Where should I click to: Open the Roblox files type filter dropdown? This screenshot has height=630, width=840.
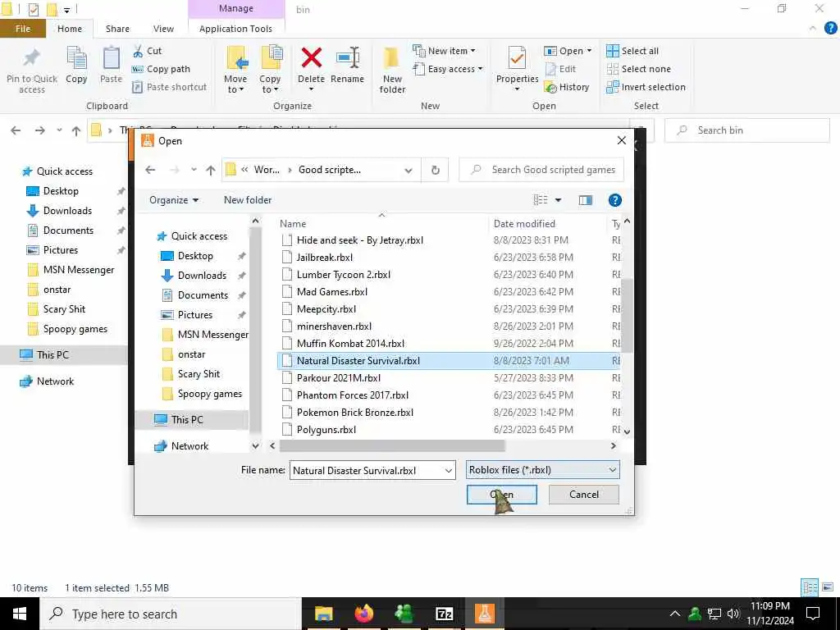click(x=543, y=470)
